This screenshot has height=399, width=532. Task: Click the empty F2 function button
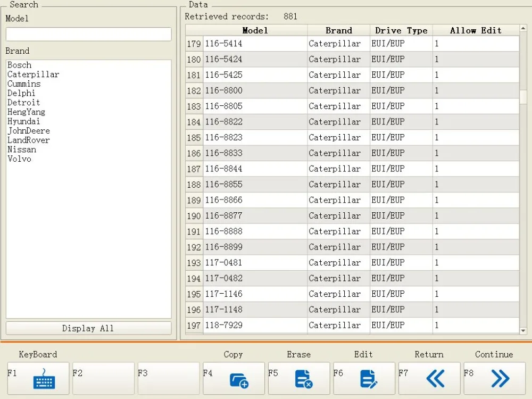pos(103,378)
